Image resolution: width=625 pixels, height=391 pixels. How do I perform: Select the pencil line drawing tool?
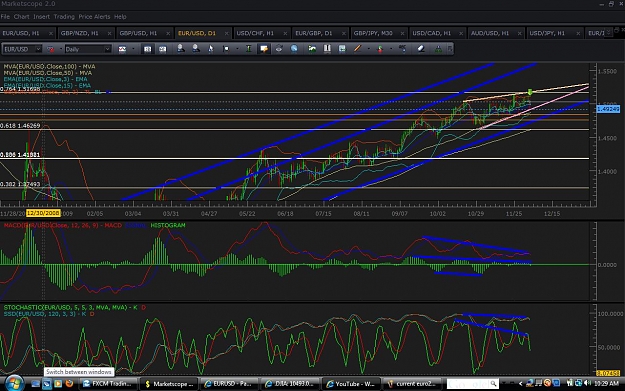357,49
